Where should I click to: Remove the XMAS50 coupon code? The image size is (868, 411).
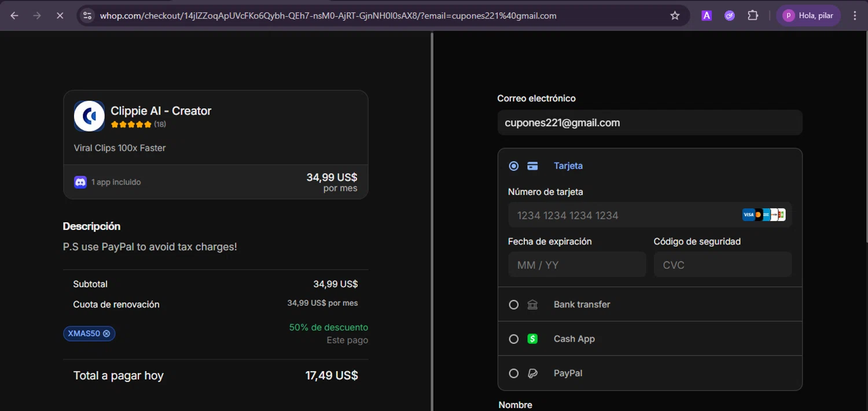click(106, 333)
